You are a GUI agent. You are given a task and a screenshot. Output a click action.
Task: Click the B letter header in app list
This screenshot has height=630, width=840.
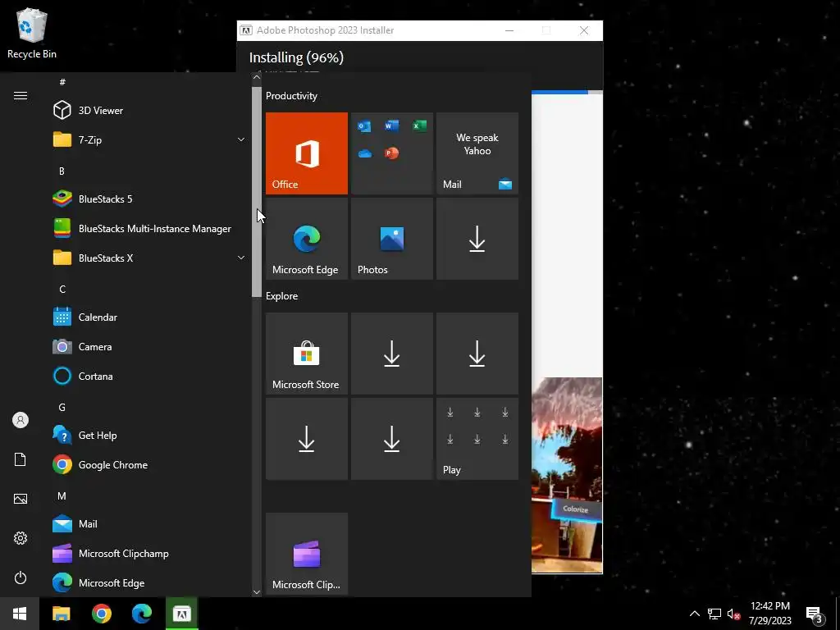[x=62, y=171]
